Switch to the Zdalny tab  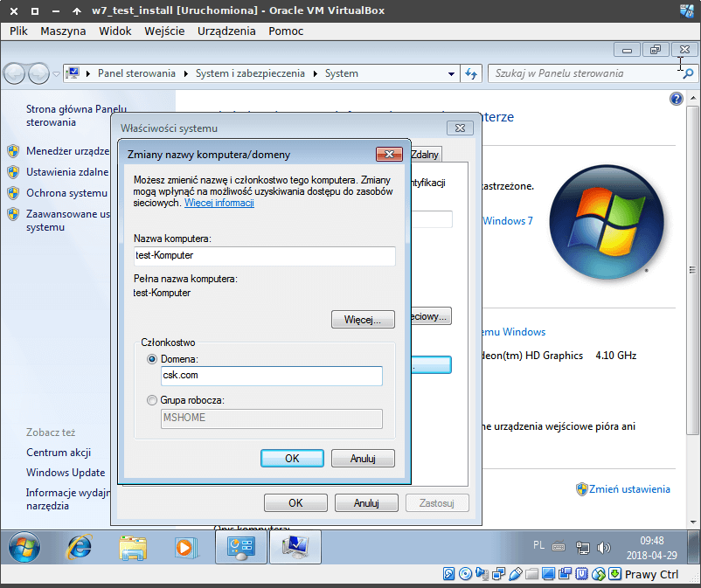coord(426,155)
